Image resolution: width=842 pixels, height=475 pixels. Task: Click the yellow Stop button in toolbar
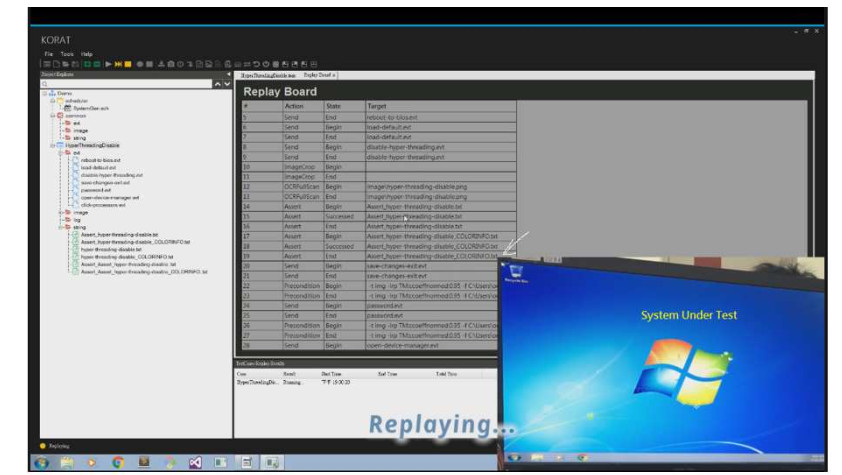tap(127, 64)
